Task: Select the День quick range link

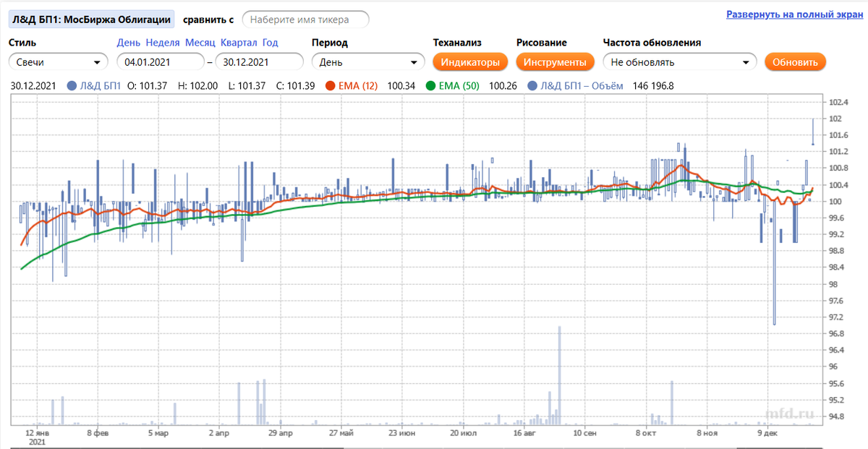Action: tap(129, 43)
